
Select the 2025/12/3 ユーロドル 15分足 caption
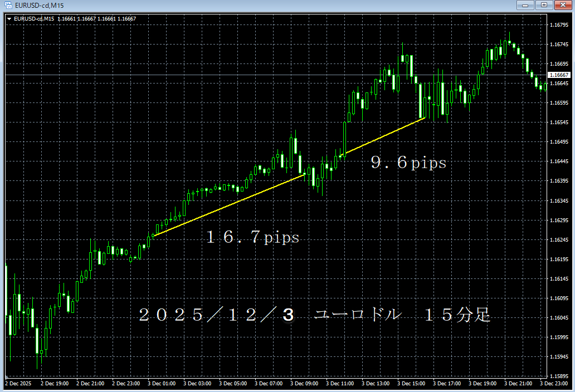(315, 315)
